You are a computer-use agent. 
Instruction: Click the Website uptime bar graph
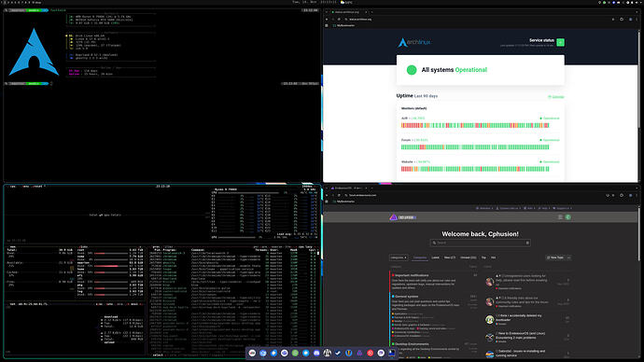[x=475, y=169]
